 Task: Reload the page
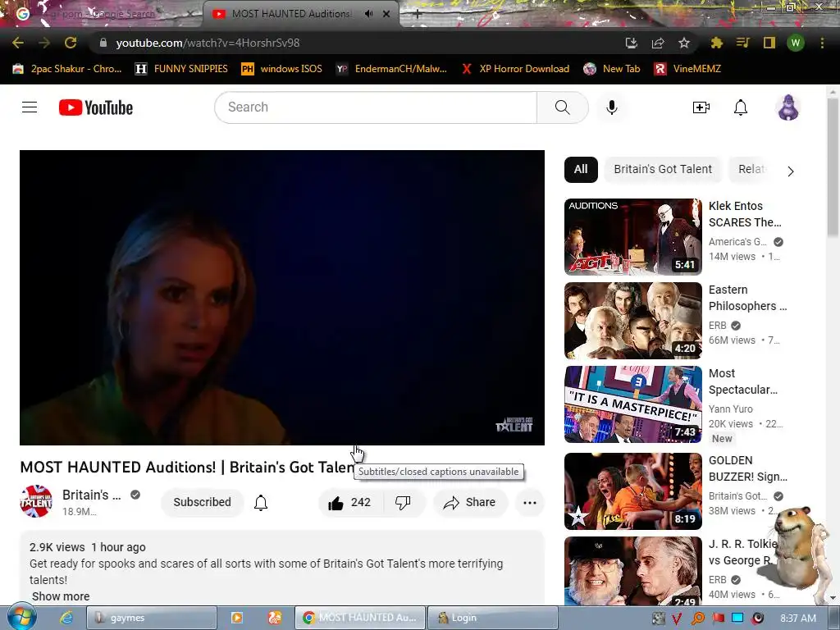(71, 43)
